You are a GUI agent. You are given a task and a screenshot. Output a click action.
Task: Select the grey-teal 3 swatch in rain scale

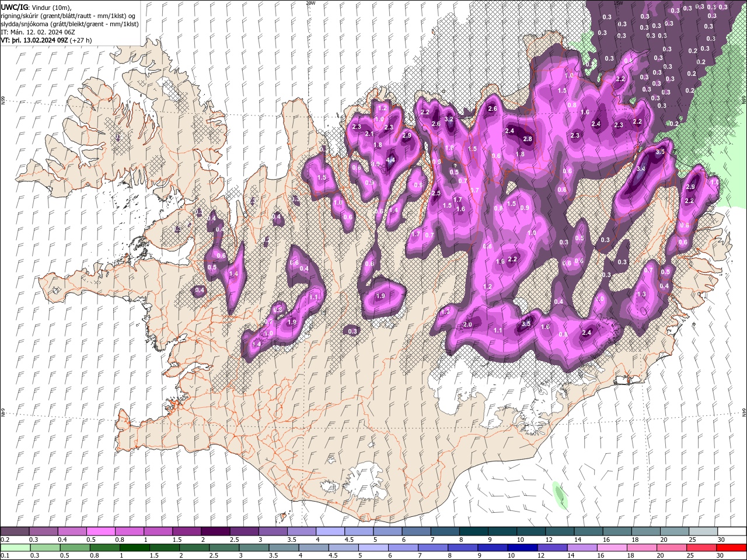pyautogui.click(x=253, y=548)
